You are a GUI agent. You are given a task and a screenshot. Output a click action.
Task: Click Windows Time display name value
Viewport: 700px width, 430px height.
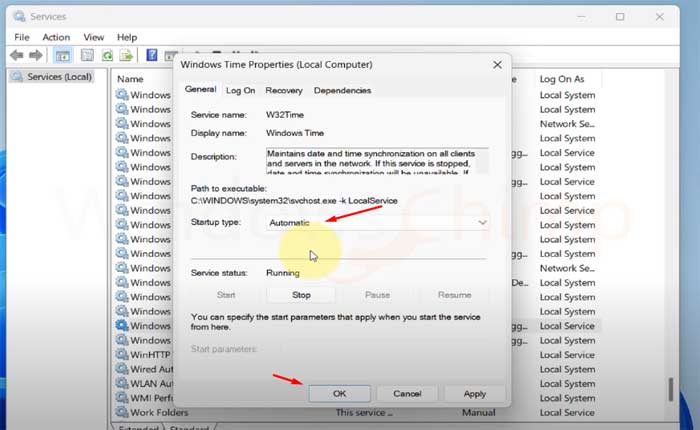click(x=295, y=133)
